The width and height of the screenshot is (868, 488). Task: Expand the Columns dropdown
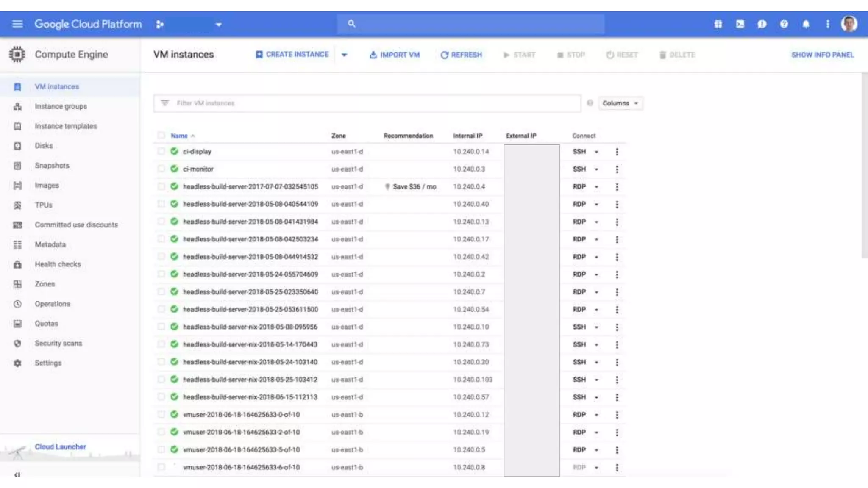[620, 103]
